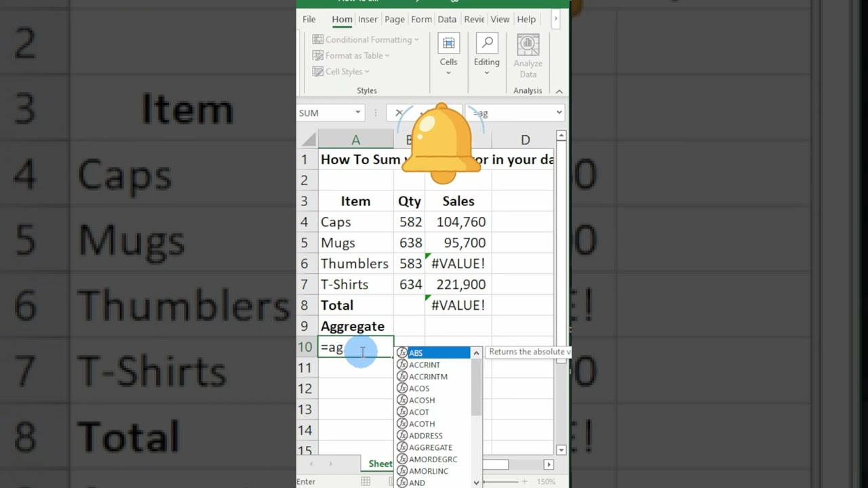This screenshot has height=488, width=868.
Task: Click the arrow showing more ribbon tabs
Action: point(555,19)
